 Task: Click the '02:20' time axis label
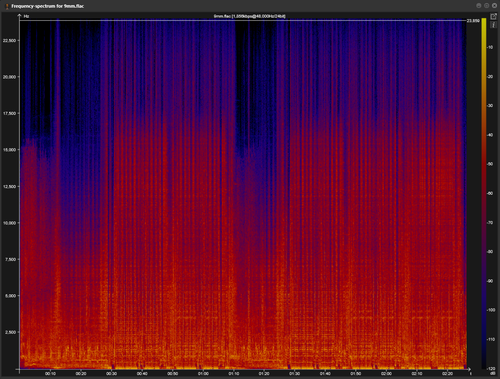[447, 374]
